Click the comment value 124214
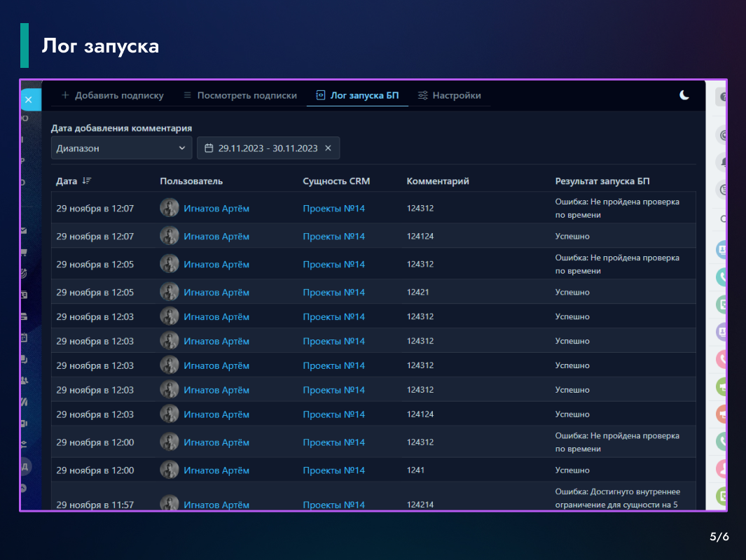The image size is (746, 560). 420,505
